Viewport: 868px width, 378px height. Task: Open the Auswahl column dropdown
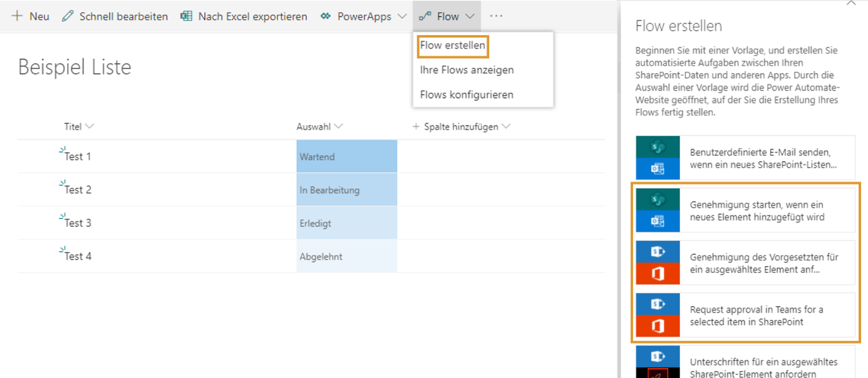click(339, 126)
